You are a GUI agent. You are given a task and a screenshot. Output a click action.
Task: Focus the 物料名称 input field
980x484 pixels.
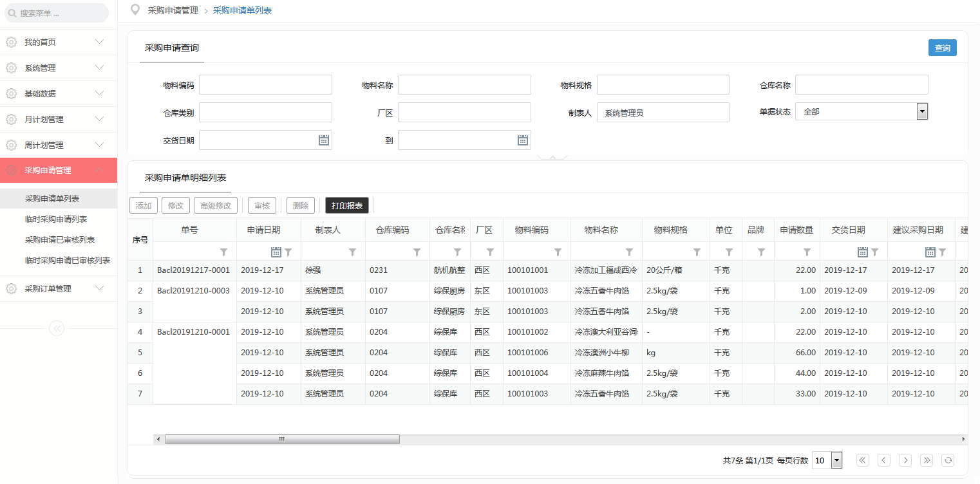click(464, 85)
